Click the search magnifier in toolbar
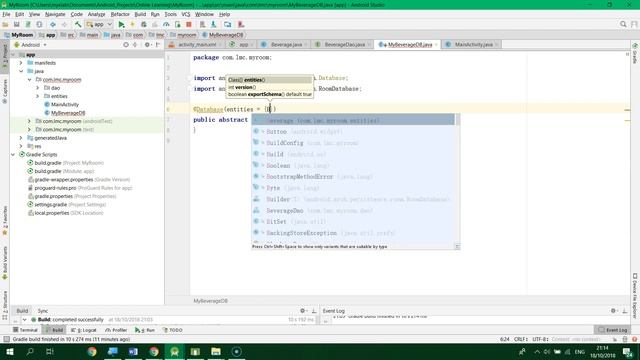The image size is (640, 360). [623, 24]
